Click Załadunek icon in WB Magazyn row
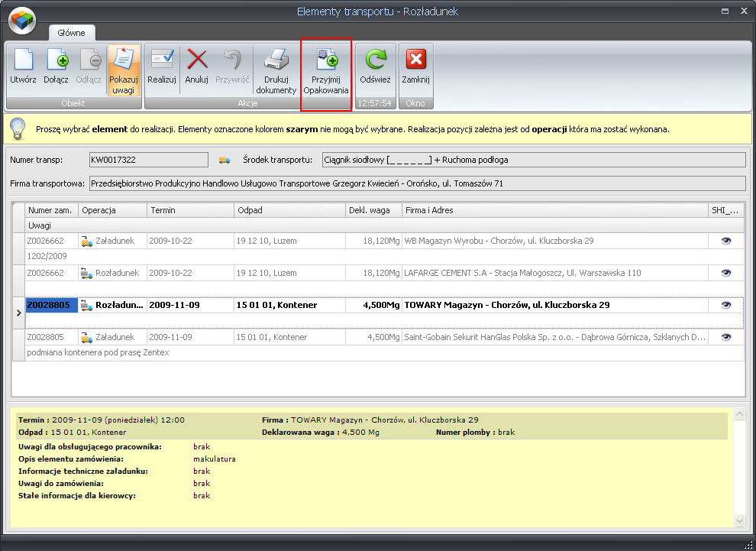The image size is (756, 551). 87,241
